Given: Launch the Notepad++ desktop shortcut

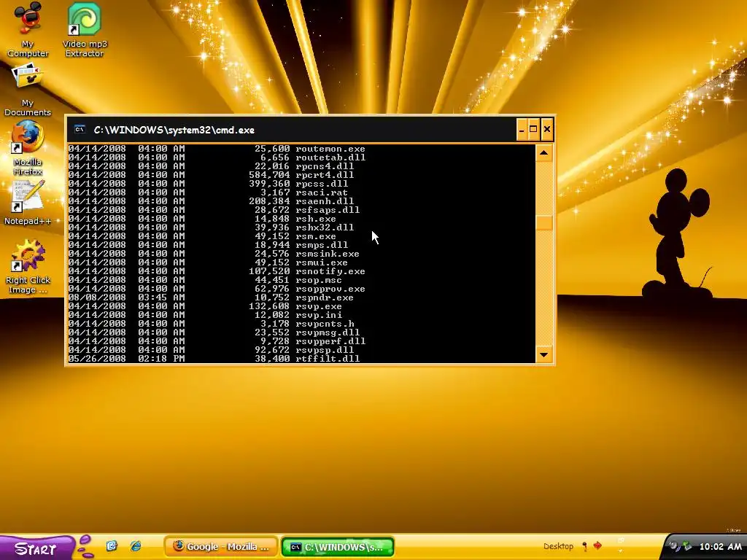Looking at the screenshot, I should (28, 203).
